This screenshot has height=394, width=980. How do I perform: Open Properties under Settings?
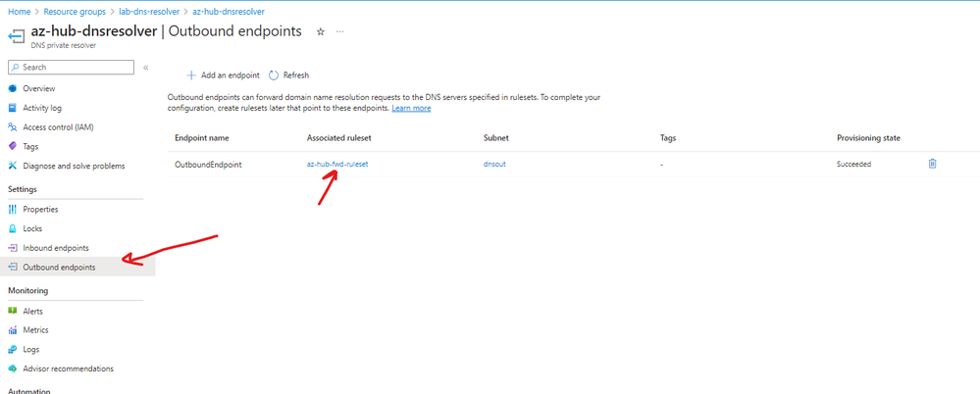pos(40,209)
